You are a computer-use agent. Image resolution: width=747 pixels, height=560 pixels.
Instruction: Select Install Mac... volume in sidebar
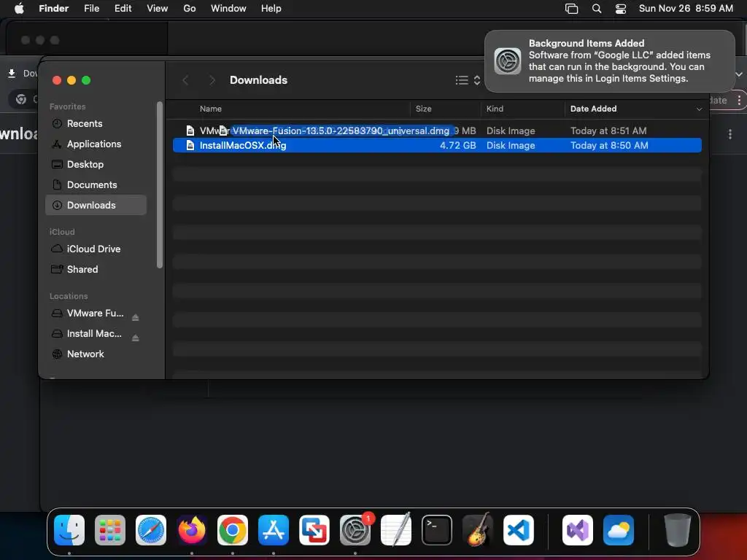tap(94, 334)
